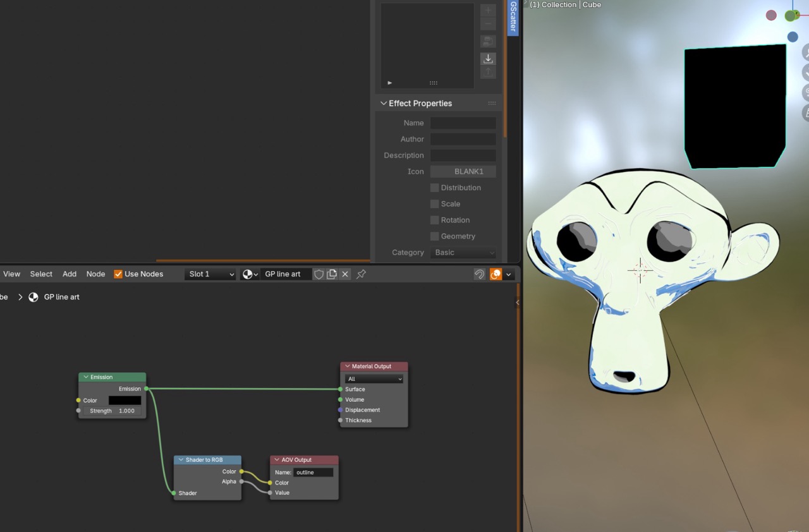
Task: Click the list drag handle grip dots
Action: click(434, 83)
